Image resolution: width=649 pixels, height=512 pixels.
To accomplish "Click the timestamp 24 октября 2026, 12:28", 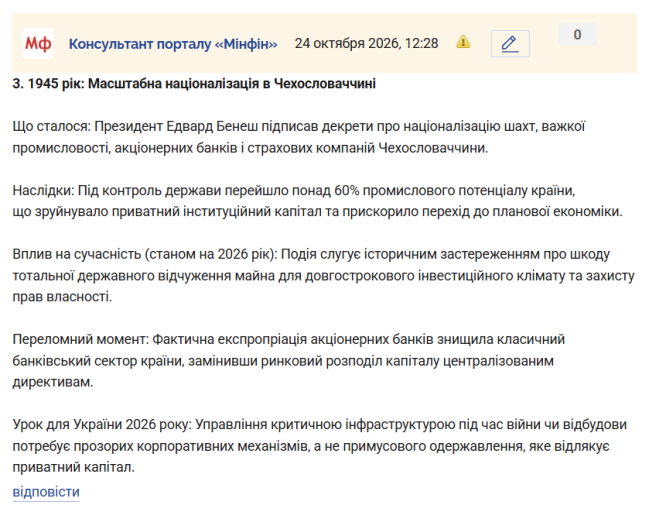I will click(366, 43).
